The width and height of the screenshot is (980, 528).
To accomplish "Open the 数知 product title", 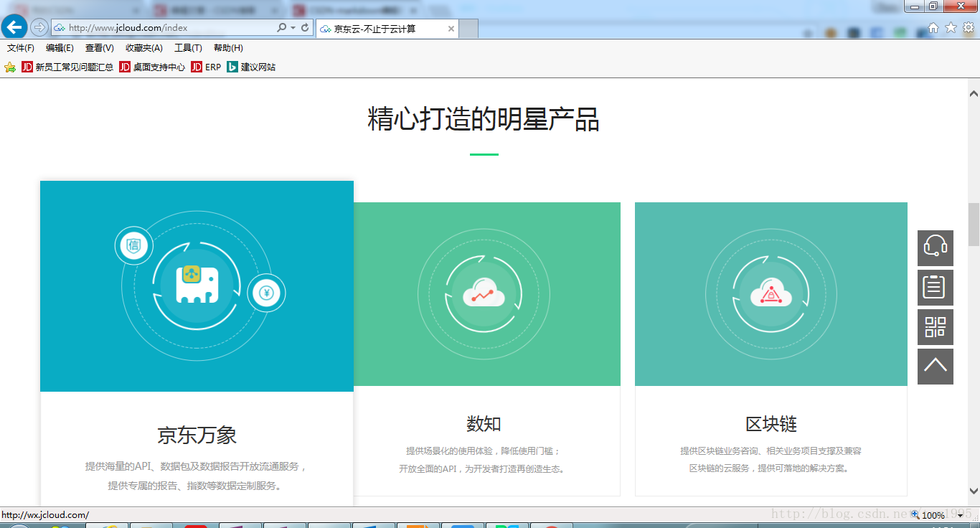I will coord(484,424).
